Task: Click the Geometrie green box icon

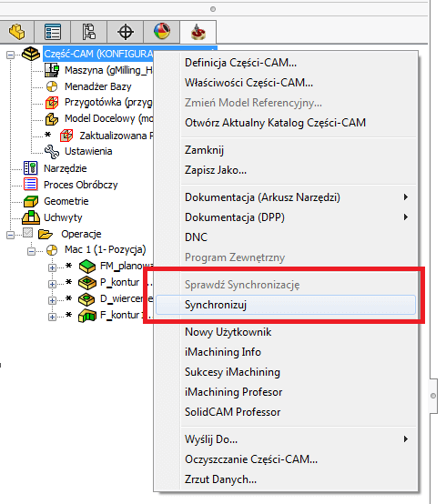Action: tap(31, 201)
